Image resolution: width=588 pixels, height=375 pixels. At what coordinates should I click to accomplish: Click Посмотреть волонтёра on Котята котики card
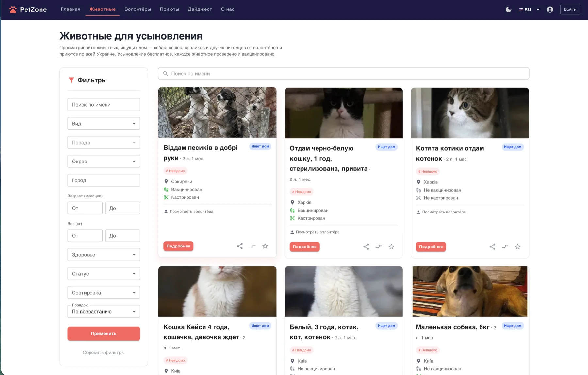coord(441,212)
